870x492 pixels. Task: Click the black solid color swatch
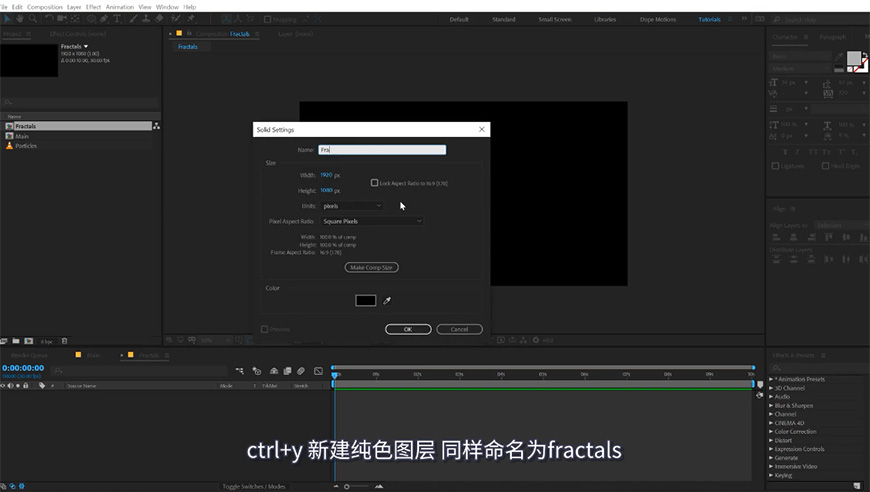coord(366,301)
